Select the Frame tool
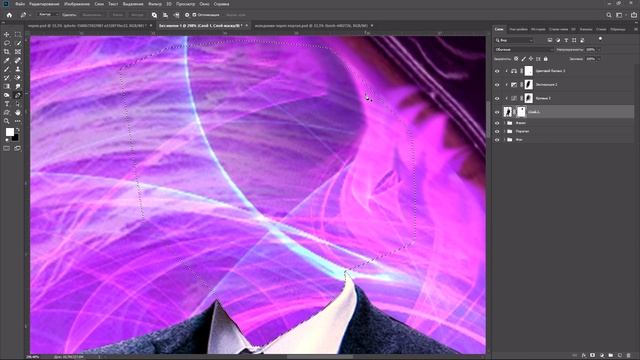640x360 pixels. click(18, 52)
